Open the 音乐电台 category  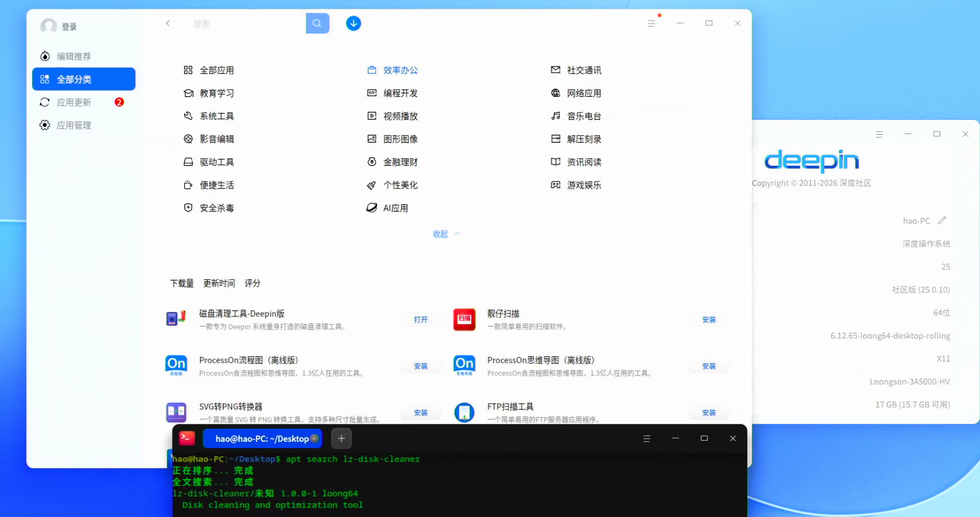(576, 116)
